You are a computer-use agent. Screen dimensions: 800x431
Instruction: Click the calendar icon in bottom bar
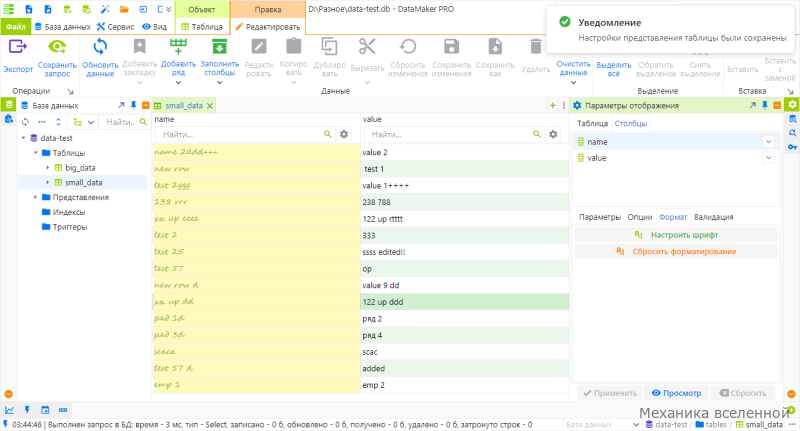[x=45, y=410]
